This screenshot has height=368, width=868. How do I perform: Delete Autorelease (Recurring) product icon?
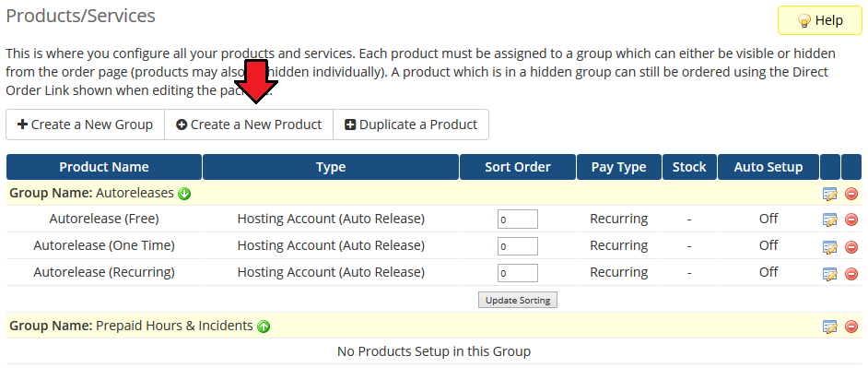[851, 273]
